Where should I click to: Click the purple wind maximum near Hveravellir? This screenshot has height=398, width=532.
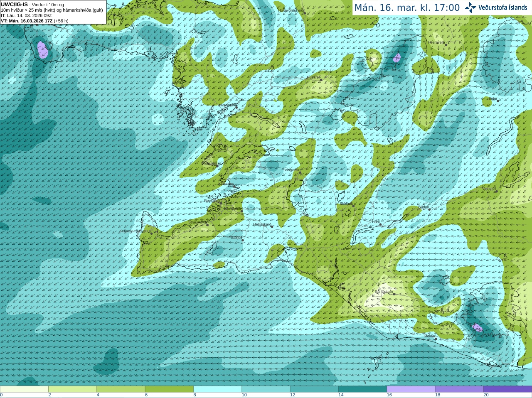tap(397, 58)
